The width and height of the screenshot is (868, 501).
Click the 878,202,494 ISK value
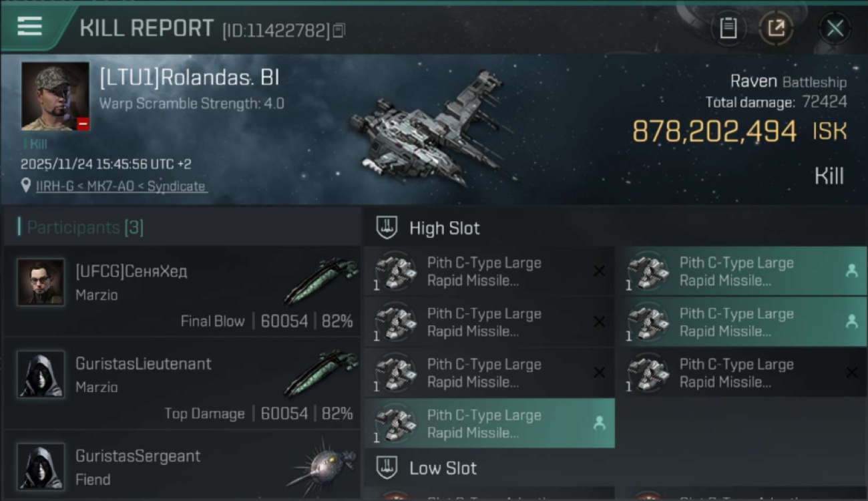[x=714, y=132]
